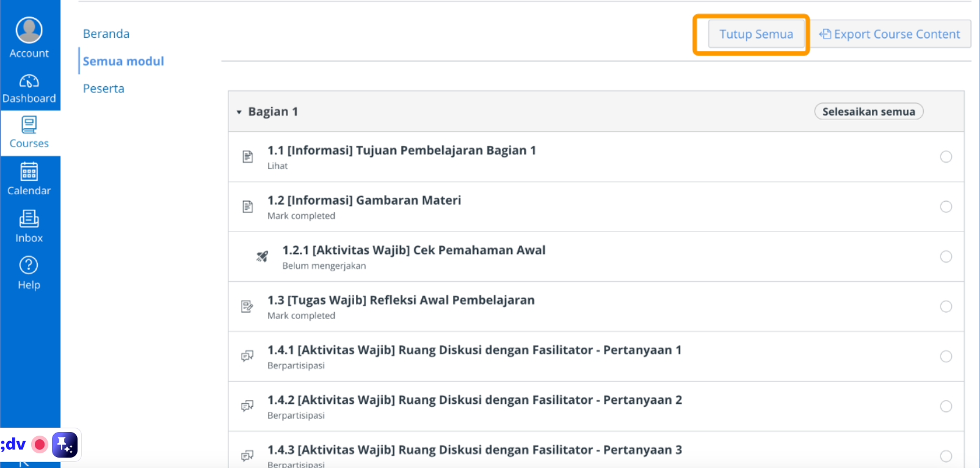Open 1.4.3 Ruang Diskusi Pertanyaan 3

click(474, 450)
